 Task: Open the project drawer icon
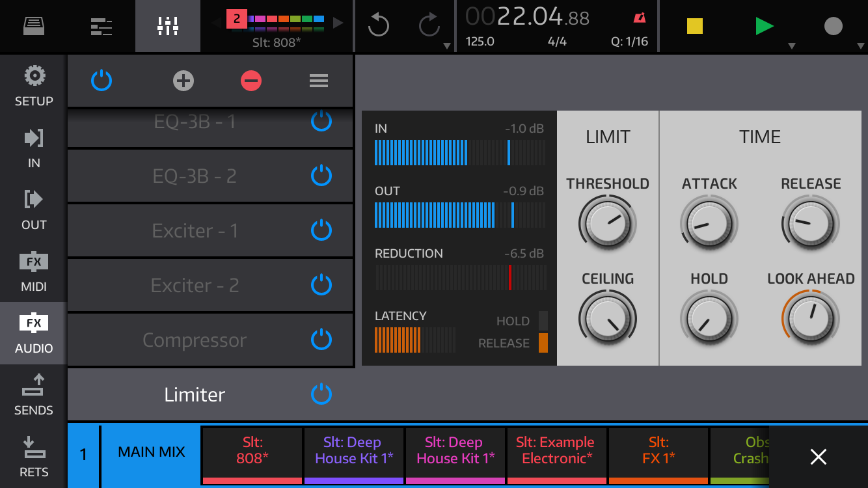[x=34, y=26]
